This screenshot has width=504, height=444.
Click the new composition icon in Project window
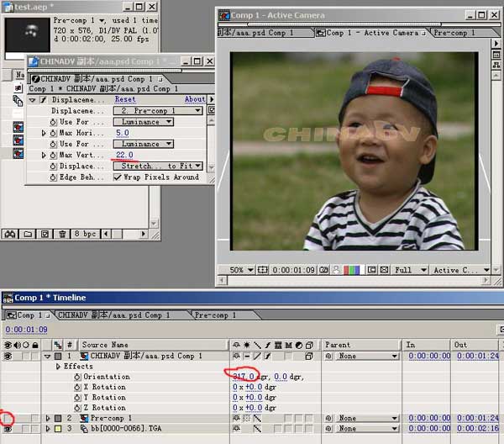click(x=45, y=234)
